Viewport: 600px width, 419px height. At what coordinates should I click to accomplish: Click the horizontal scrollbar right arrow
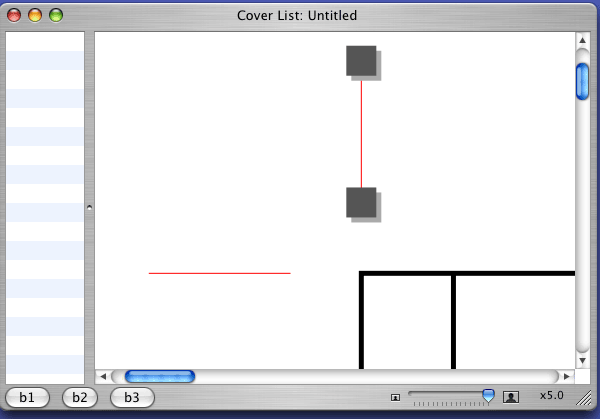click(567, 376)
